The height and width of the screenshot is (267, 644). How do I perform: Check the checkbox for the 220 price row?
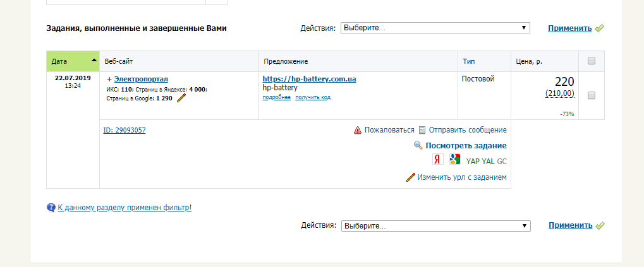pos(592,95)
